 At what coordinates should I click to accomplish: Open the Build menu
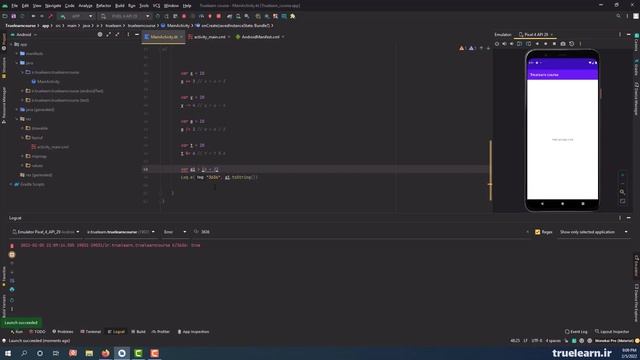click(x=120, y=6)
